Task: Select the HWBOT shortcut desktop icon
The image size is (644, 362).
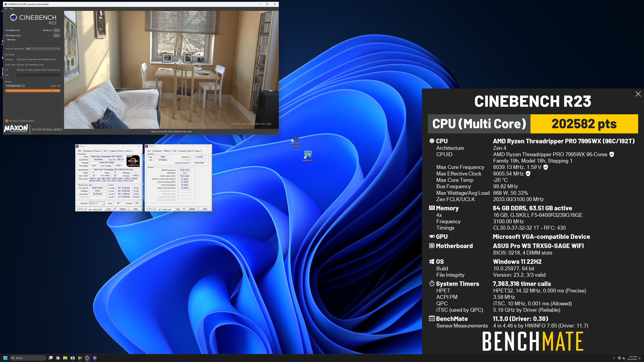Action: (x=295, y=142)
